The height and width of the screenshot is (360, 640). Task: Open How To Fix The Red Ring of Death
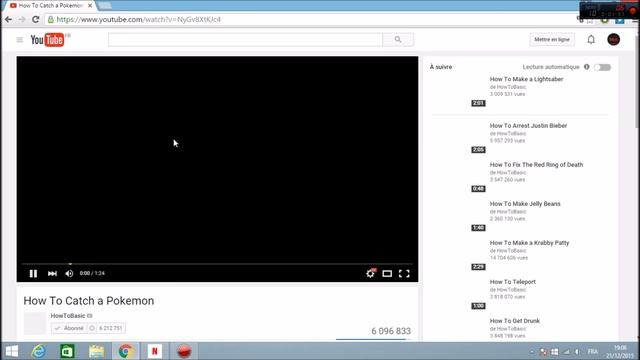536,165
